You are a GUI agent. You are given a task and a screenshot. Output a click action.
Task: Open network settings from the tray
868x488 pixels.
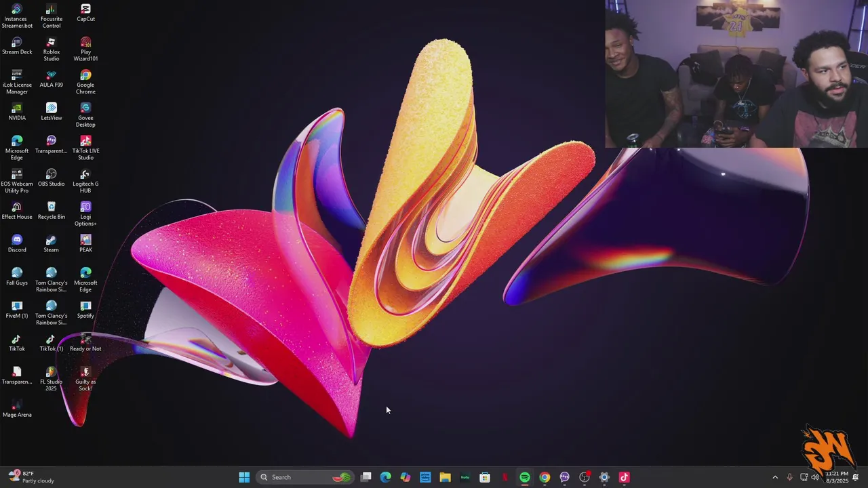coord(804,477)
